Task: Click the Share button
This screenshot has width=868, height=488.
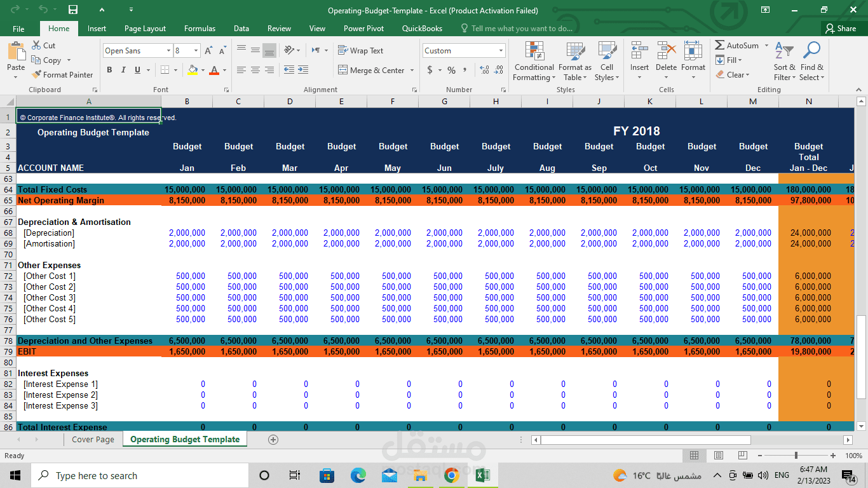Action: (840, 29)
